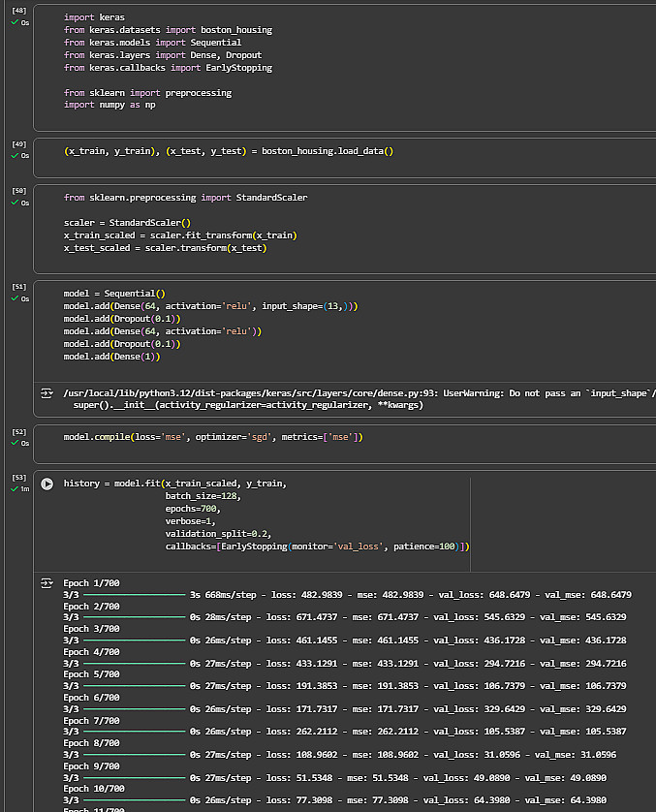
Task: Select the execution count label [53]
Action: click(19, 478)
